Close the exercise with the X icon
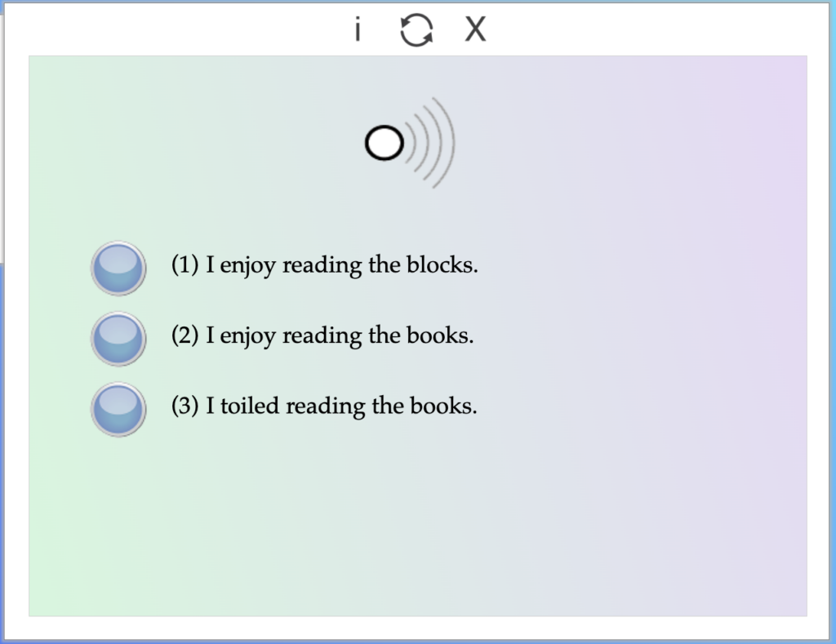 pos(475,30)
